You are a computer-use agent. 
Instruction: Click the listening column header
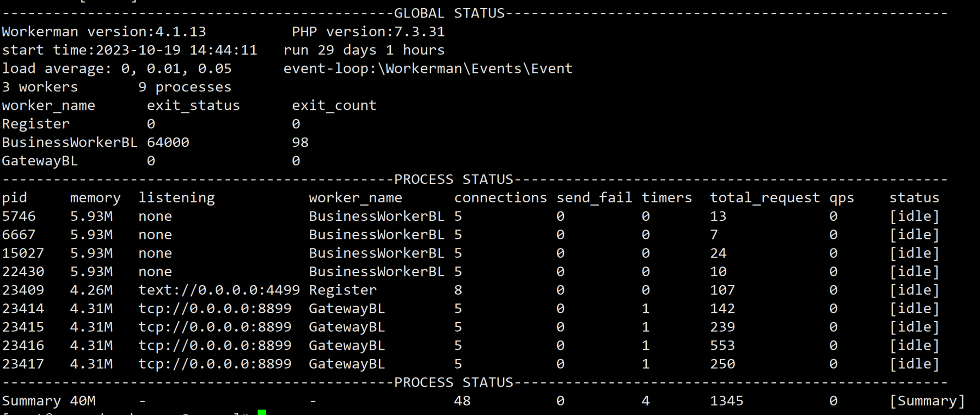coord(176,198)
